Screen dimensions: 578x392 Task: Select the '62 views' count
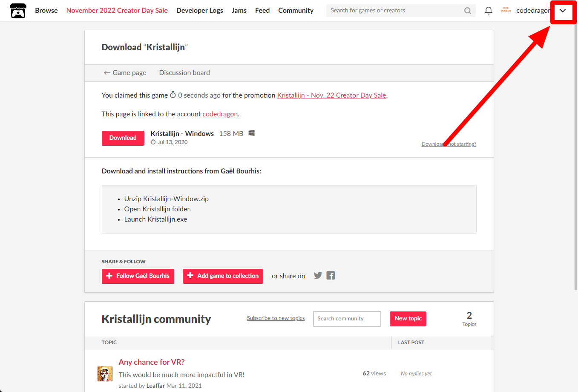coord(374,373)
